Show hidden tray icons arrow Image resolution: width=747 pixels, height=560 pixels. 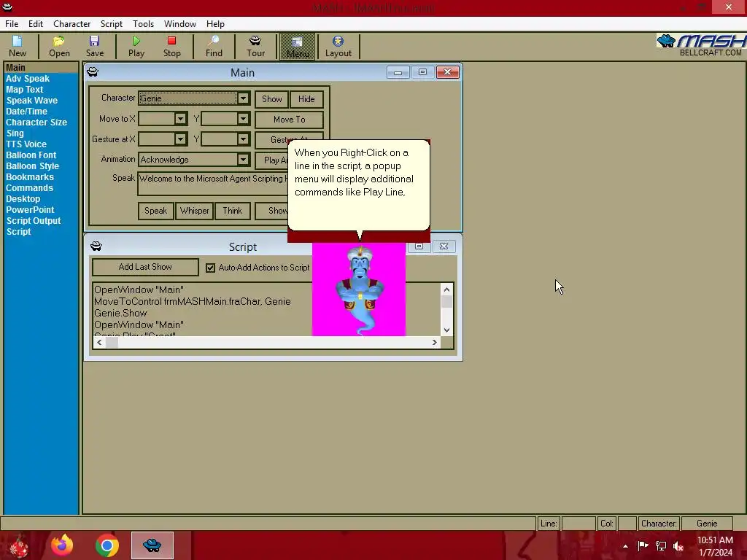coord(625,546)
